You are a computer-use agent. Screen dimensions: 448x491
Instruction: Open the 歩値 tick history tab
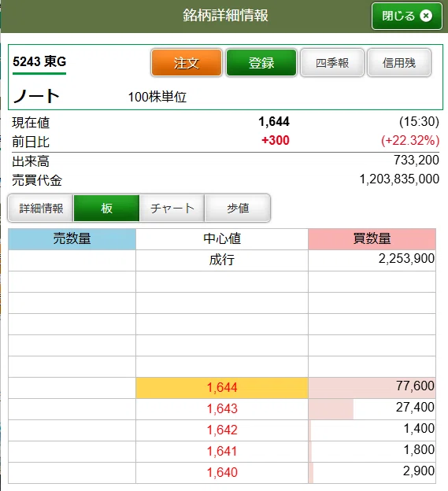point(238,209)
